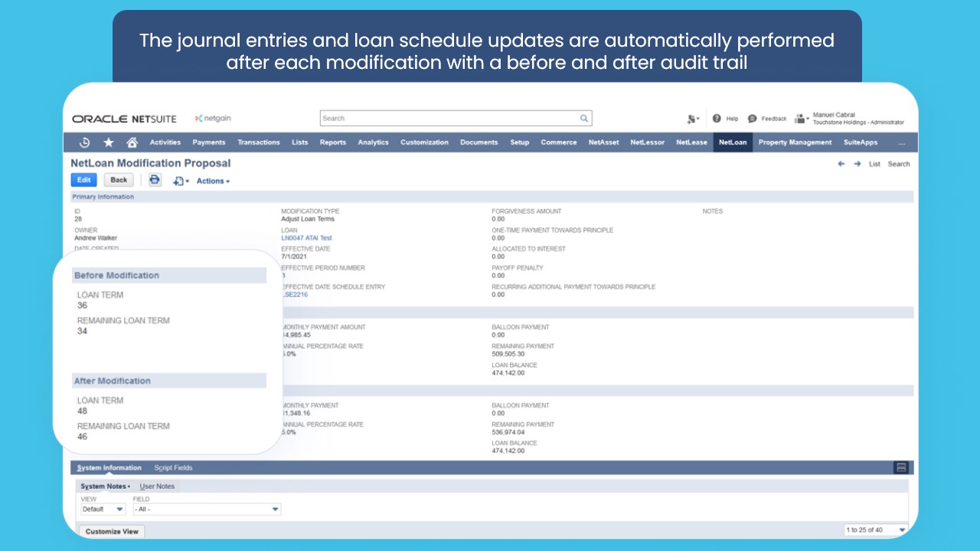This screenshot has width=980, height=551.
Task: Go to next record arrow
Action: (857, 164)
